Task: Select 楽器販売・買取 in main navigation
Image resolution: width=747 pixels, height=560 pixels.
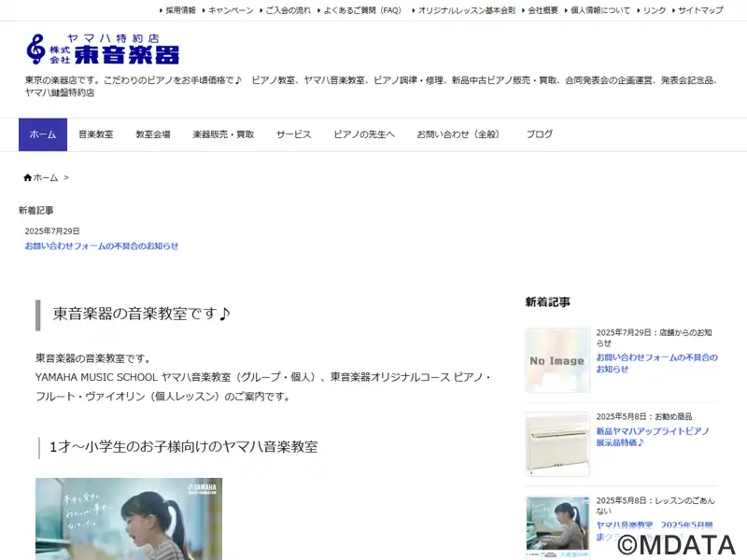Action: tap(223, 134)
